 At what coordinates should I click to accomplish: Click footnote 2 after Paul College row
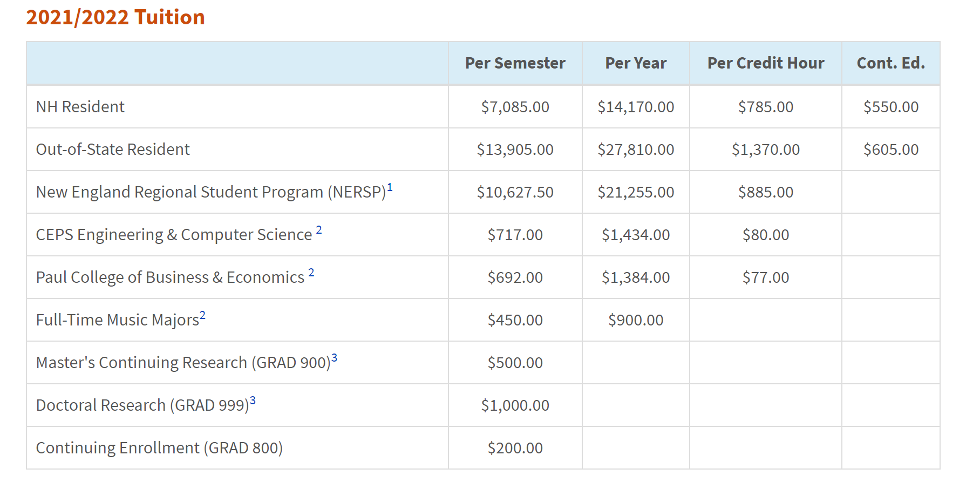tap(311, 273)
